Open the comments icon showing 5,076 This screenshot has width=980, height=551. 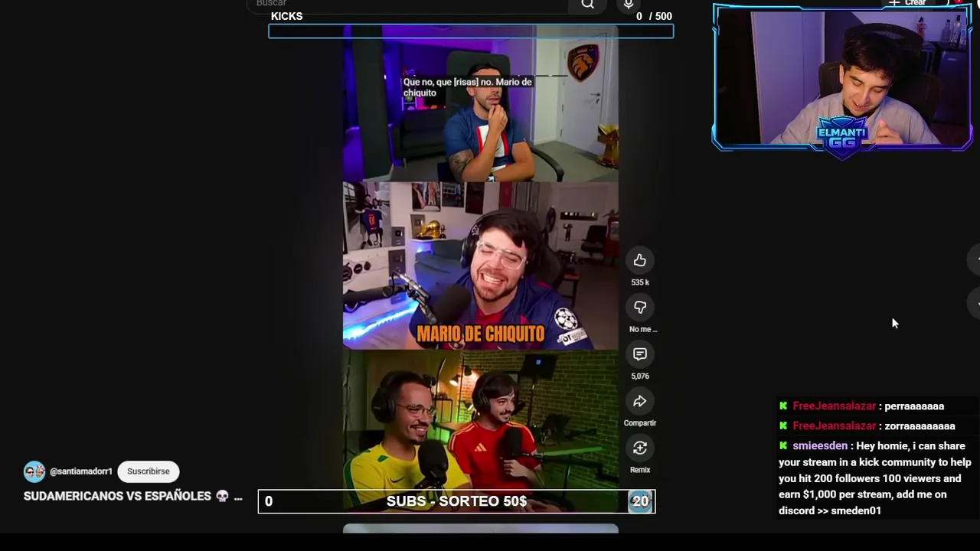point(639,354)
